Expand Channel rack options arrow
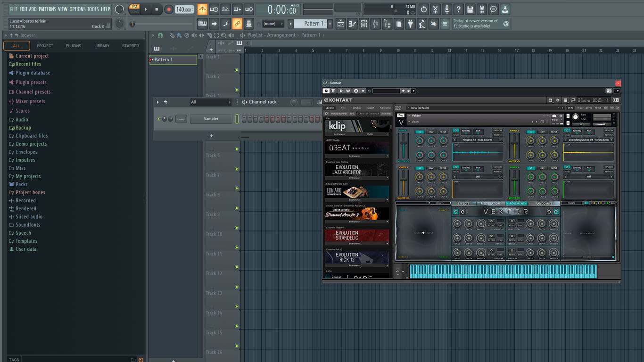Viewport: 644px width, 362px height. point(158,102)
